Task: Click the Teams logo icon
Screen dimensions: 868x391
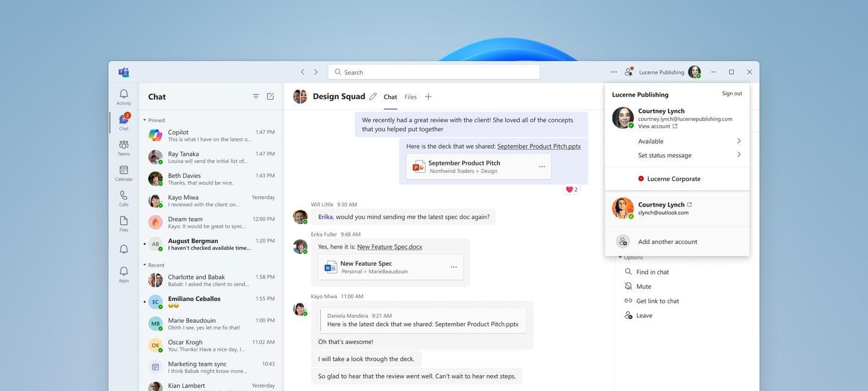Action: pyautogui.click(x=124, y=72)
